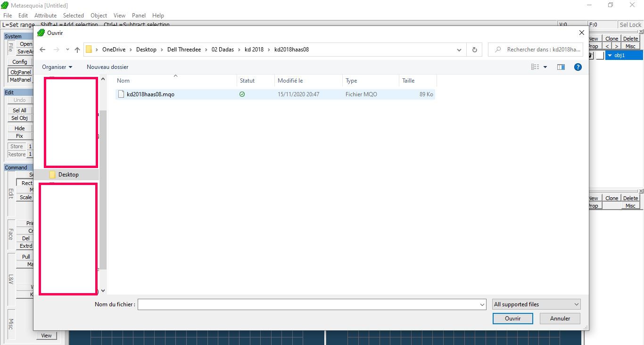This screenshot has height=345, width=644.
Task: Go up one folder level with the up arrow
Action: point(77,50)
